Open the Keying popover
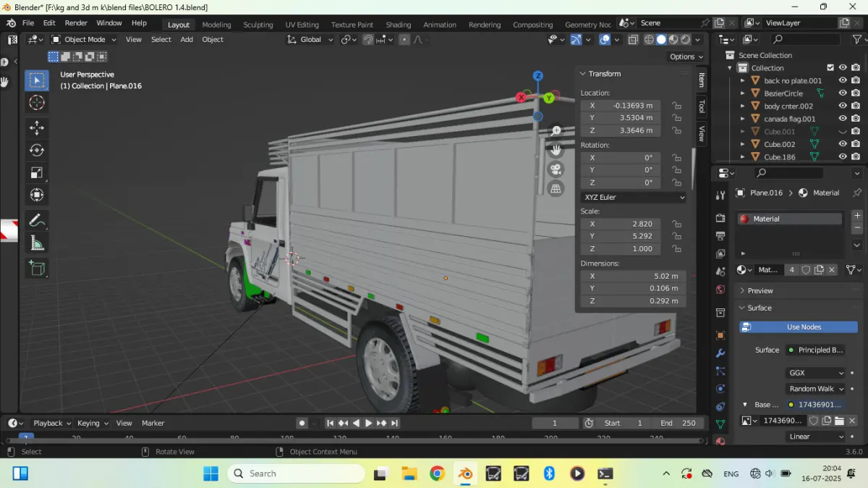Viewport: 868px width, 488px height. coord(93,423)
